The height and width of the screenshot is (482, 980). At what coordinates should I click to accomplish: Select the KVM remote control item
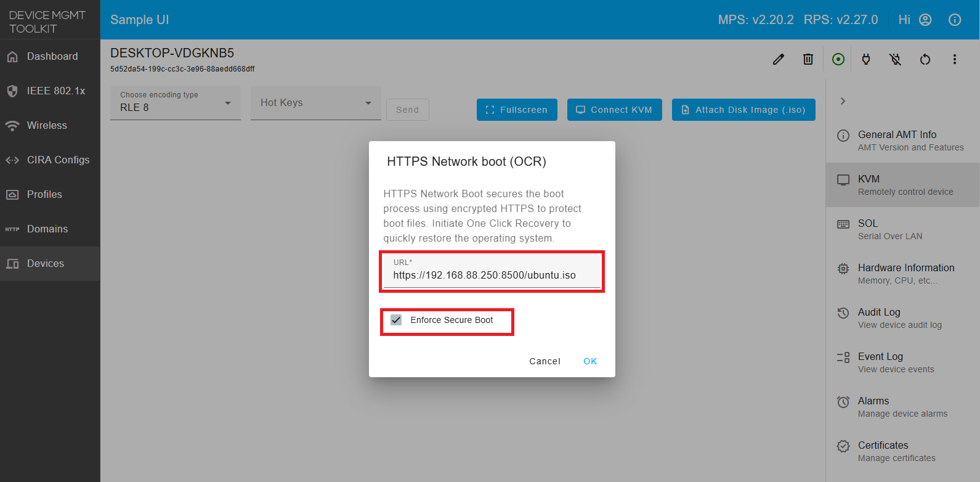pos(903,185)
